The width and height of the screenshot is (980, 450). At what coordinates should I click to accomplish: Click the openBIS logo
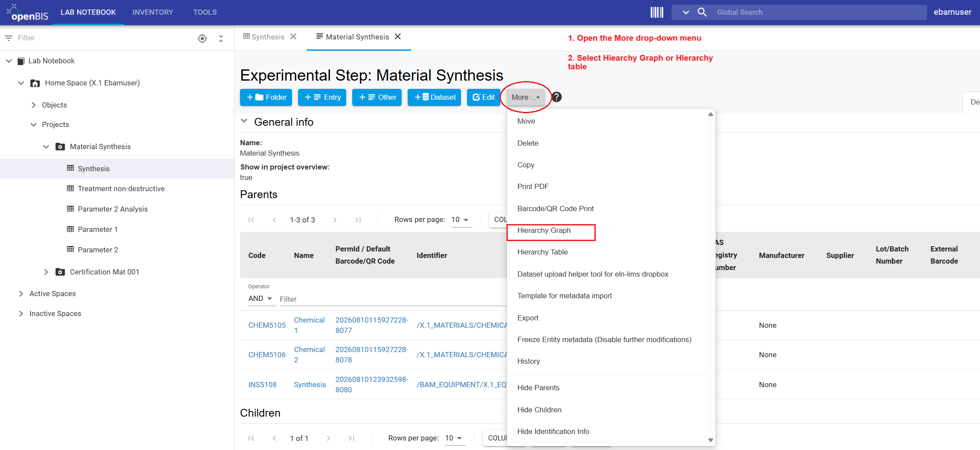[27, 13]
